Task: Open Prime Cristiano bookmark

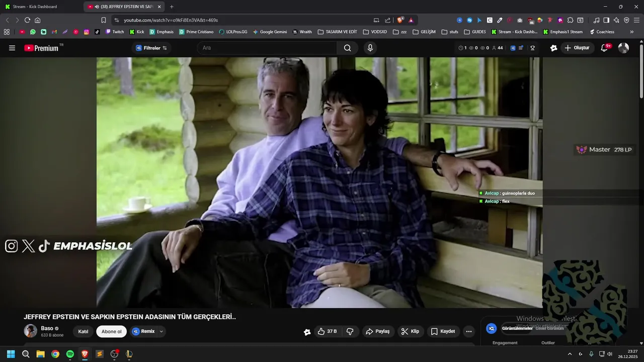Action: coord(196,32)
